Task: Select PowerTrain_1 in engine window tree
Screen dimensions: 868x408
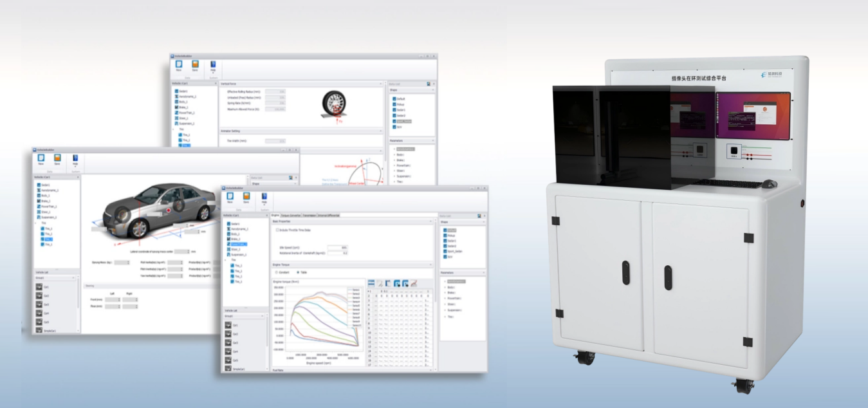Action: [237, 244]
